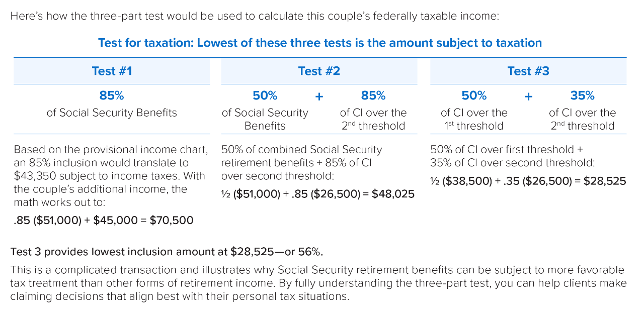The height and width of the screenshot is (316, 644).
Task: Select the Test #1 column header
Action: 112,71
